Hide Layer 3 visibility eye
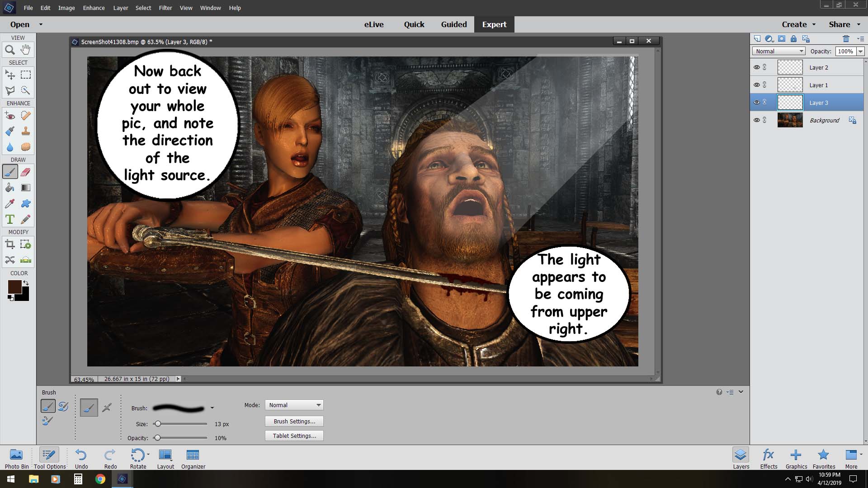 [x=757, y=103]
